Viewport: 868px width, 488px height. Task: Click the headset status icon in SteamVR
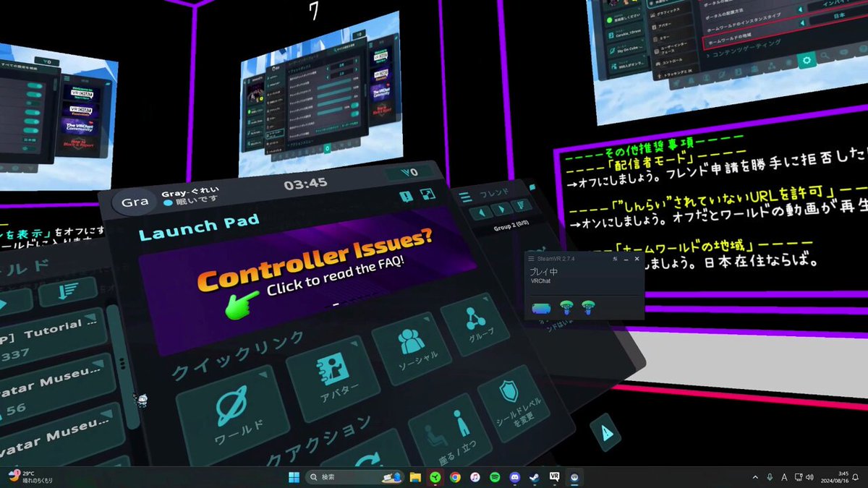coord(542,308)
